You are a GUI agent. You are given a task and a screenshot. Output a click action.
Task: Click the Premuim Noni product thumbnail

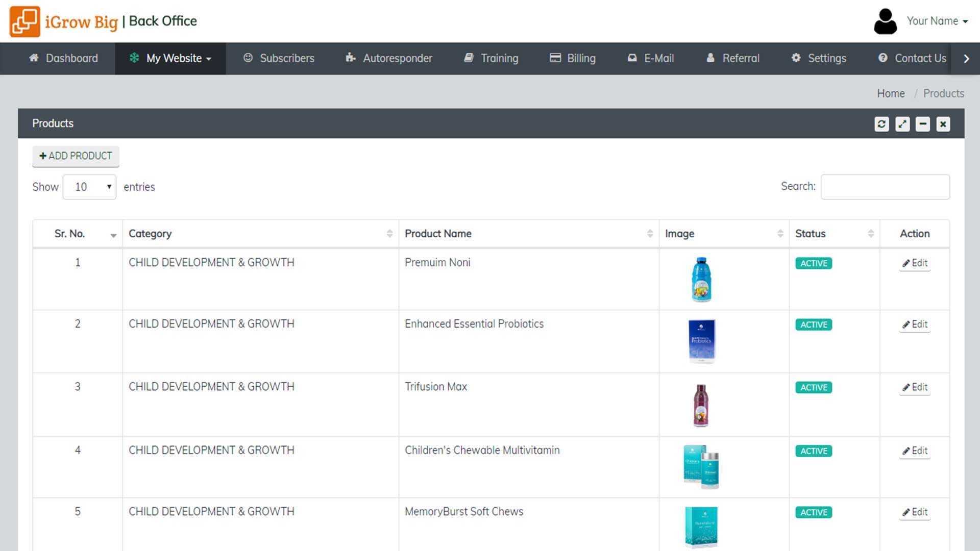(x=702, y=280)
